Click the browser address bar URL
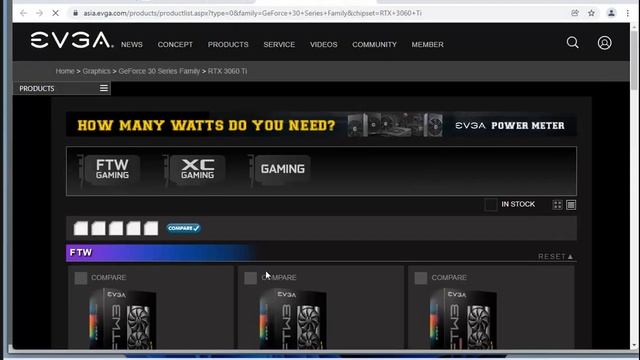 [x=252, y=13]
